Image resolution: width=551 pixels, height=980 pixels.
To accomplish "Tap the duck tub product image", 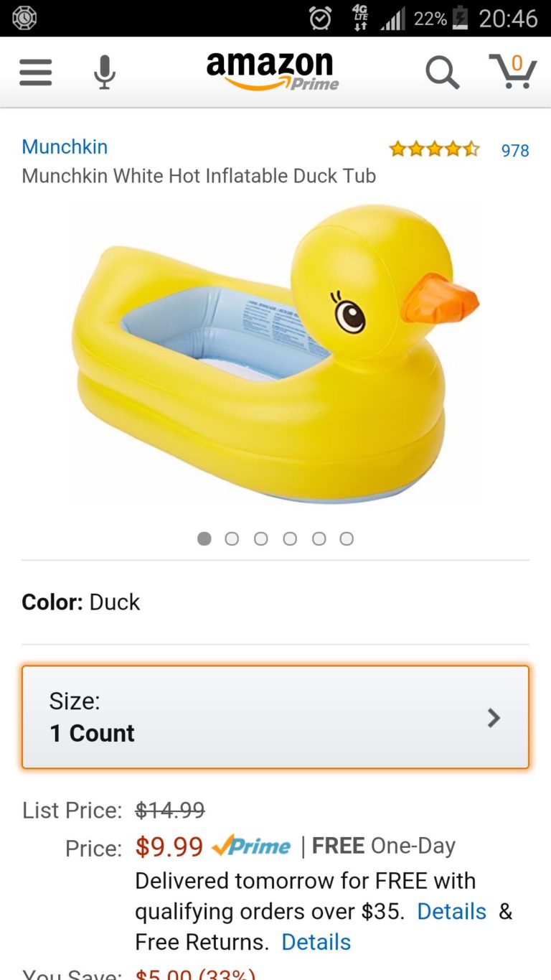I will (275, 352).
